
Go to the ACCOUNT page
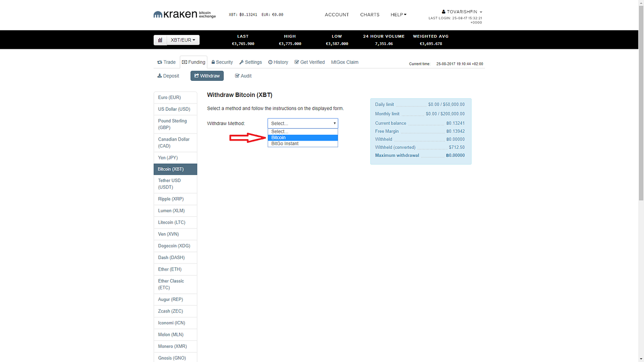pyautogui.click(x=337, y=15)
